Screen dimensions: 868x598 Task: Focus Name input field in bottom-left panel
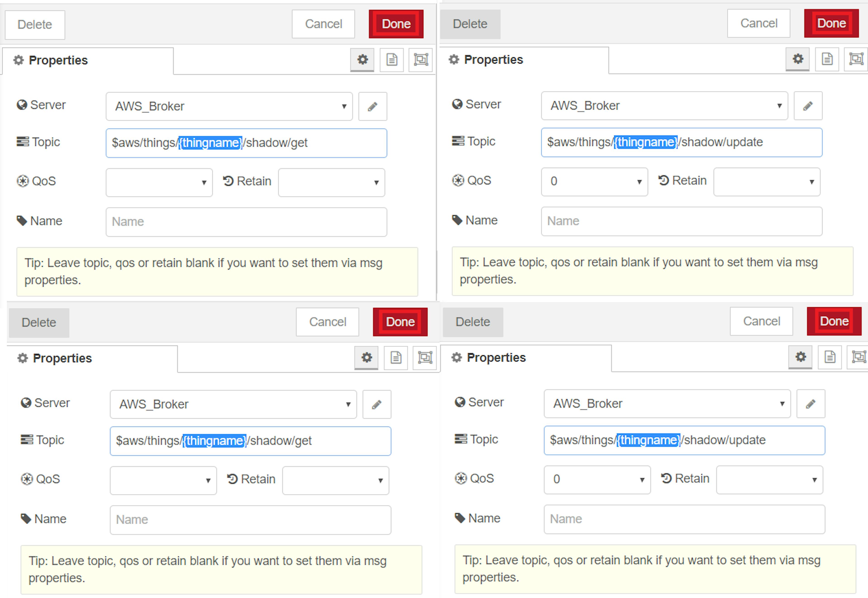coord(250,520)
